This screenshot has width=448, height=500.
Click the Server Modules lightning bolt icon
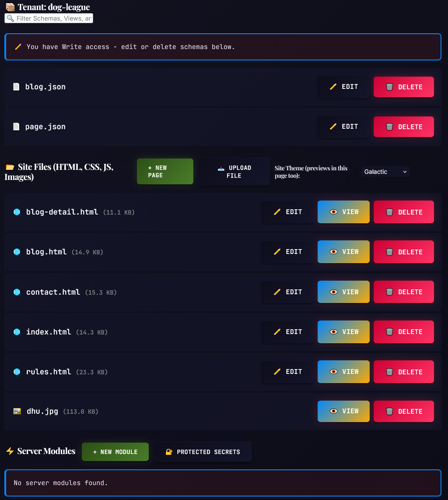10,451
